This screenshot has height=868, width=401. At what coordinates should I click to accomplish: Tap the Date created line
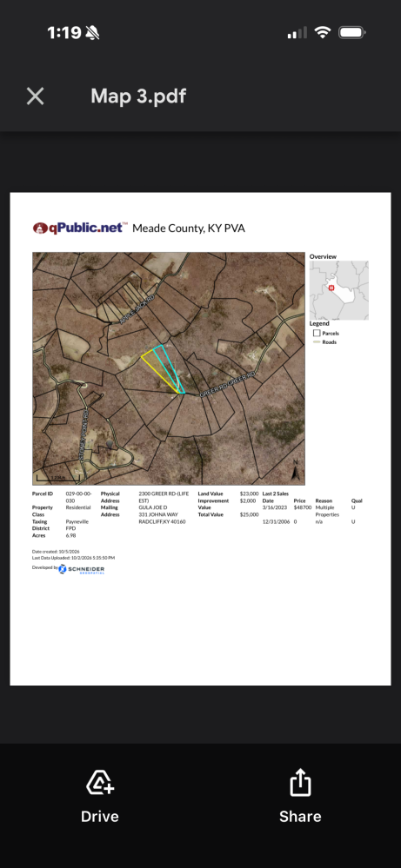pyautogui.click(x=56, y=552)
